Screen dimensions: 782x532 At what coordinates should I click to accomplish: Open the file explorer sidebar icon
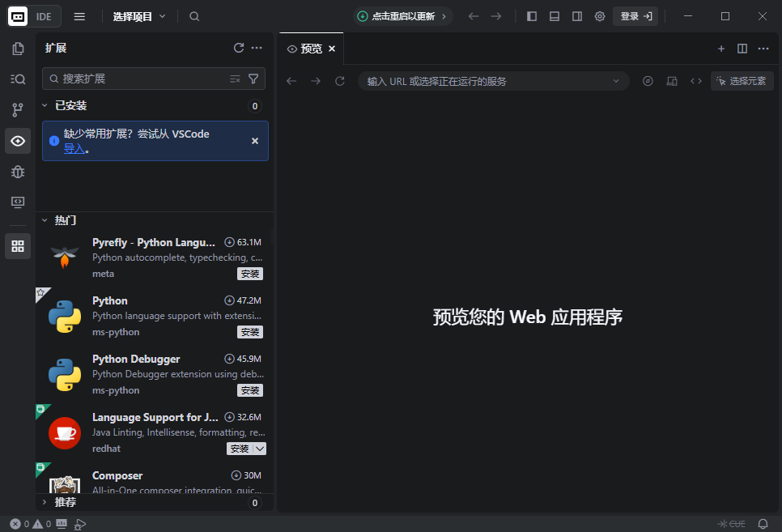[18, 49]
